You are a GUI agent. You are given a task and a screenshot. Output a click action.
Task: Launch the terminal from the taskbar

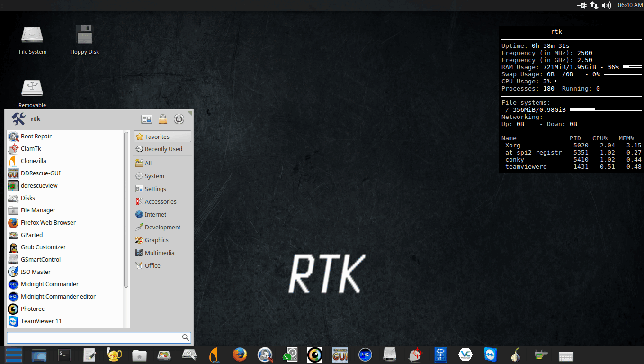[64, 355]
